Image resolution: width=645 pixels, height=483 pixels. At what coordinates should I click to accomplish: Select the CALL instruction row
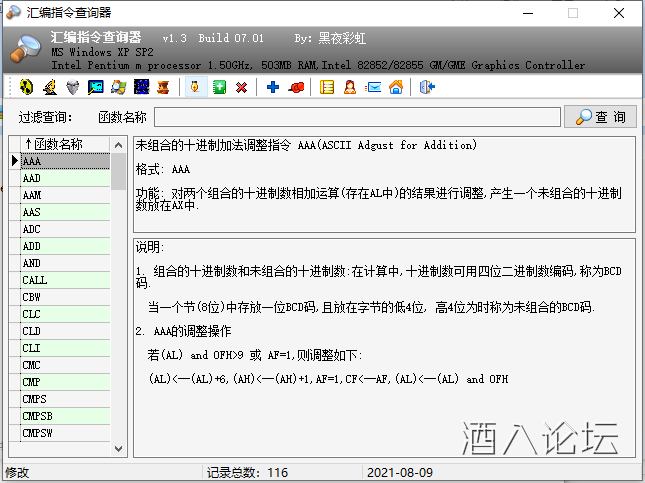65,280
